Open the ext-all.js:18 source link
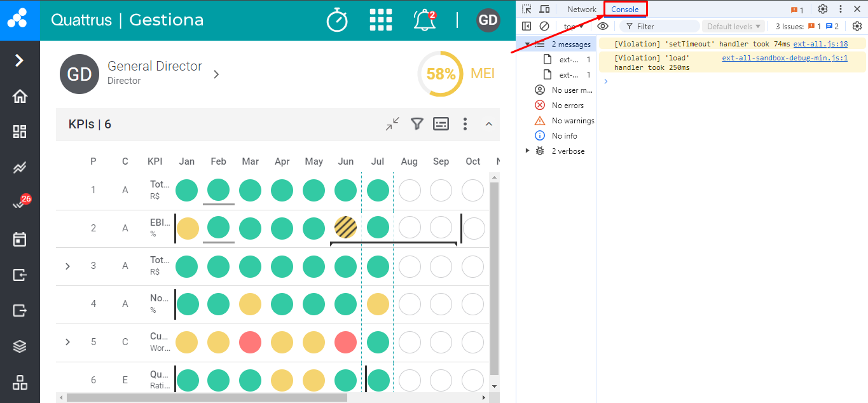 pos(820,44)
